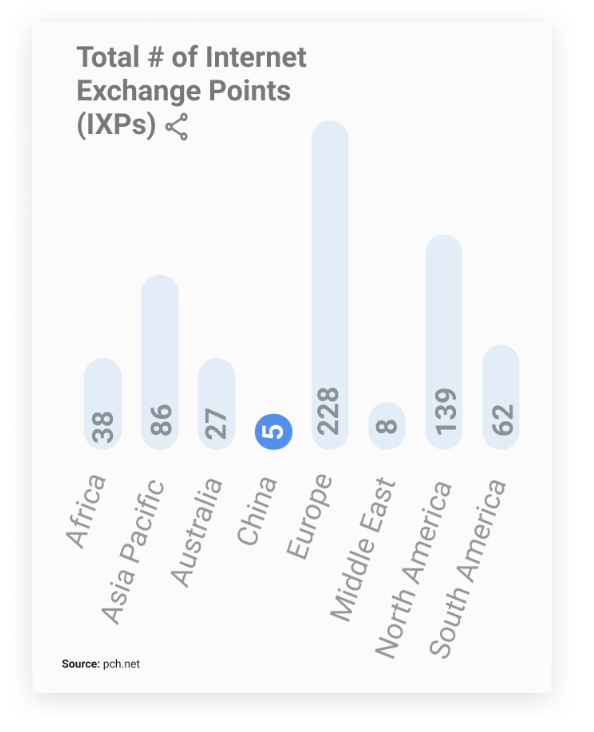Select the Europe bar showing 228
Viewport: 594px width, 732px height.
pyautogui.click(x=330, y=285)
